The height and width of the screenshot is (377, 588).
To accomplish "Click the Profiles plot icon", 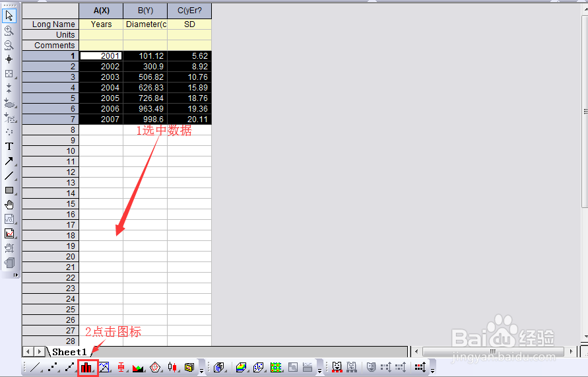I will pos(308,367).
